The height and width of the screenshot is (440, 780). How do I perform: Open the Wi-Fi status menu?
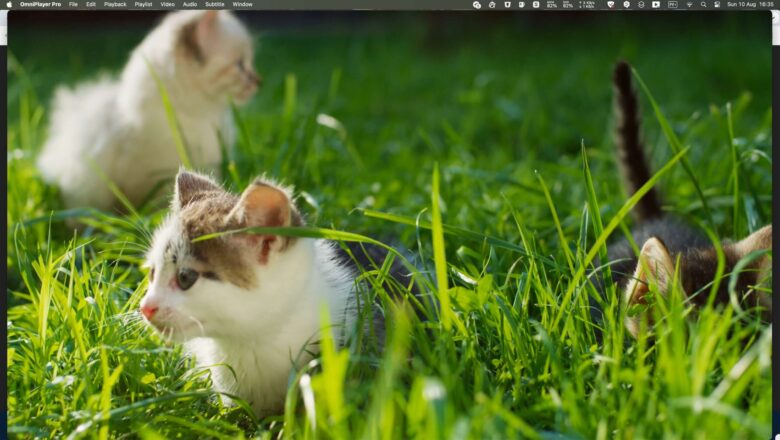689,4
